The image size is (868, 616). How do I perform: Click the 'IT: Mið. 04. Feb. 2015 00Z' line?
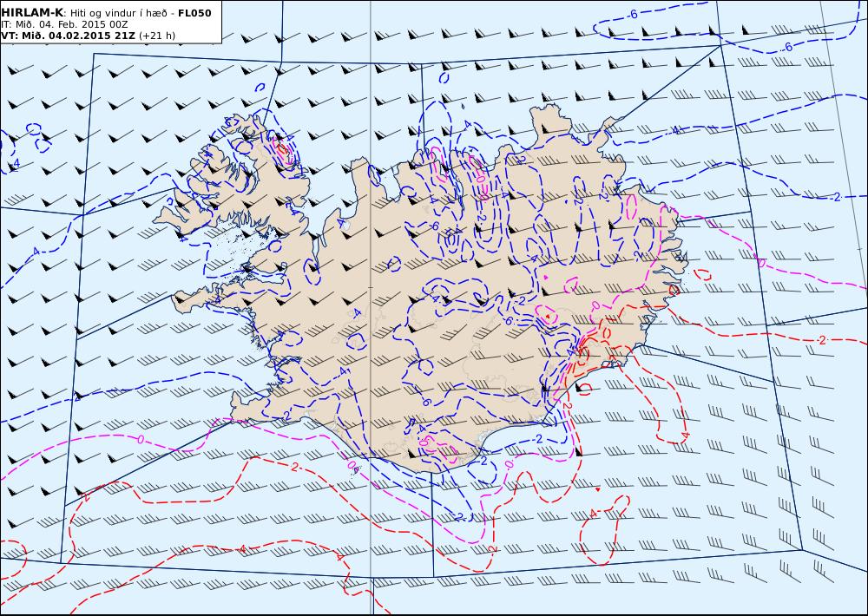click(x=64, y=24)
